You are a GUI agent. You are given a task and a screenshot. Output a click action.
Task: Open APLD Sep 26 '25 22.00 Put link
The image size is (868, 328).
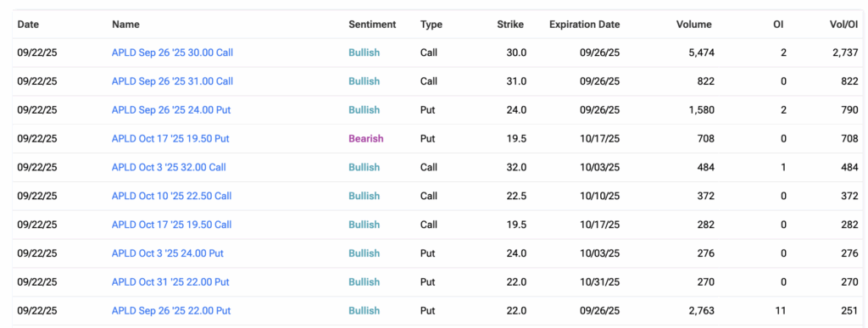tap(171, 311)
